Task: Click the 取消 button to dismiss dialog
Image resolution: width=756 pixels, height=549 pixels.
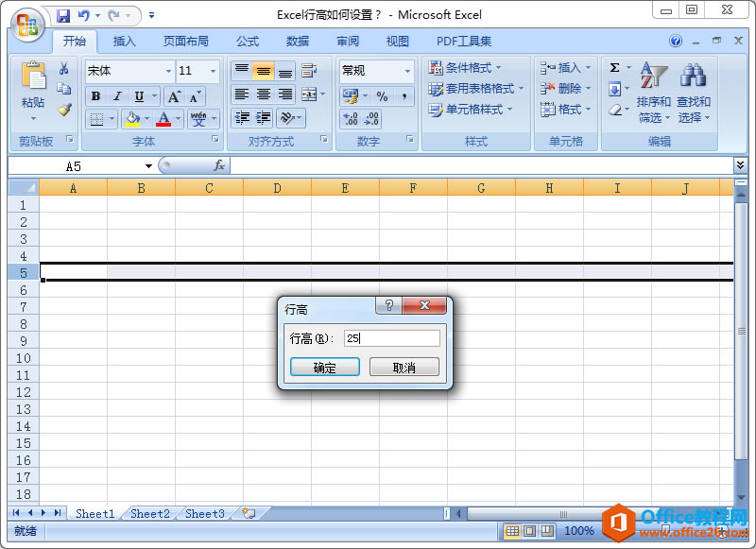Action: (404, 367)
